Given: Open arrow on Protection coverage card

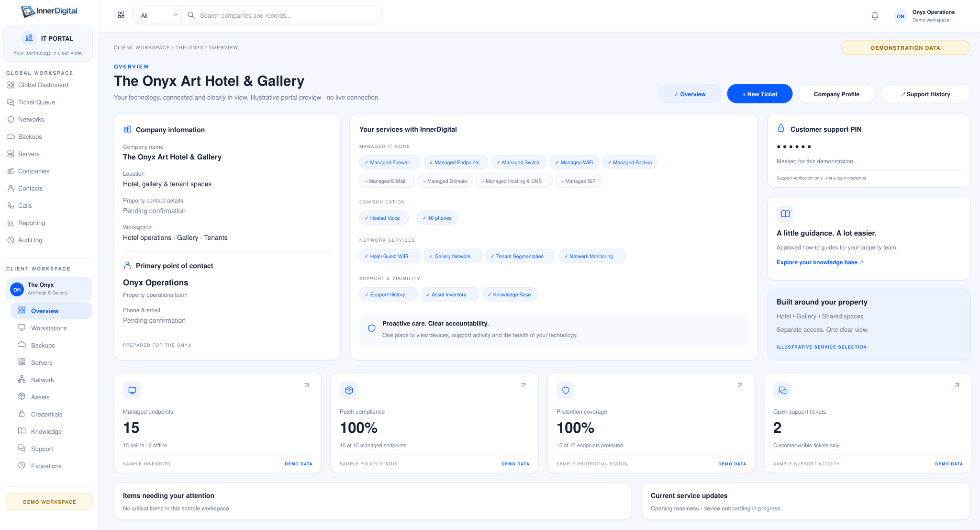Looking at the screenshot, I should [x=740, y=385].
